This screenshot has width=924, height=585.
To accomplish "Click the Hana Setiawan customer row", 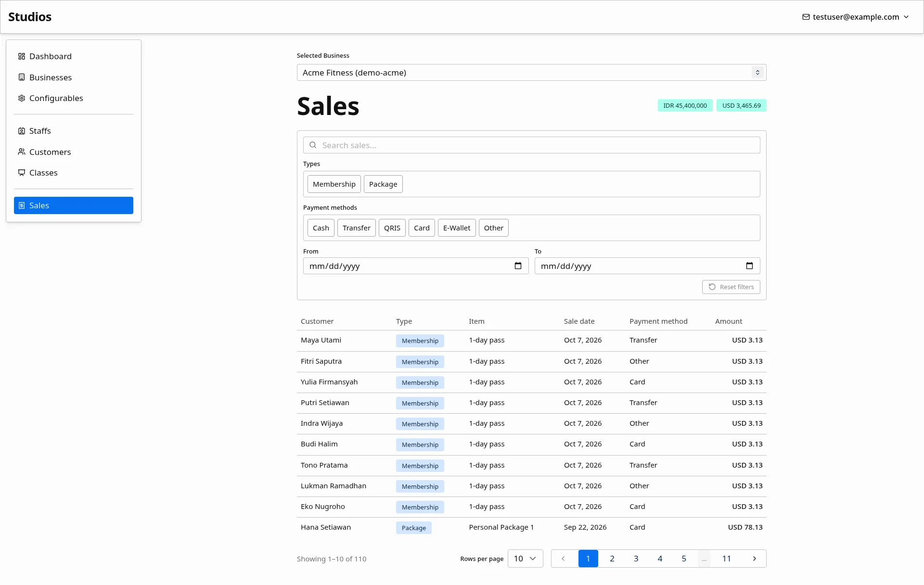I will (x=531, y=527).
